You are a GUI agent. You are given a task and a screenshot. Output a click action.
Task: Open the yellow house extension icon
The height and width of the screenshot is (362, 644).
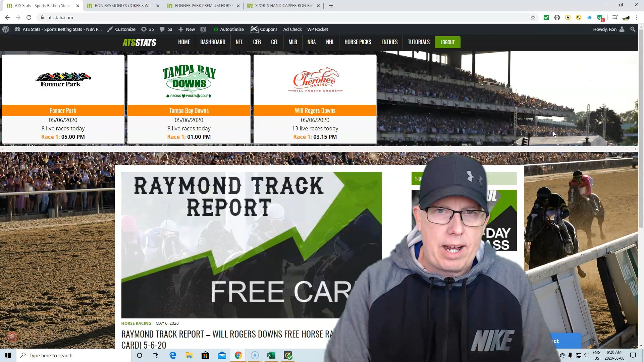point(568,17)
